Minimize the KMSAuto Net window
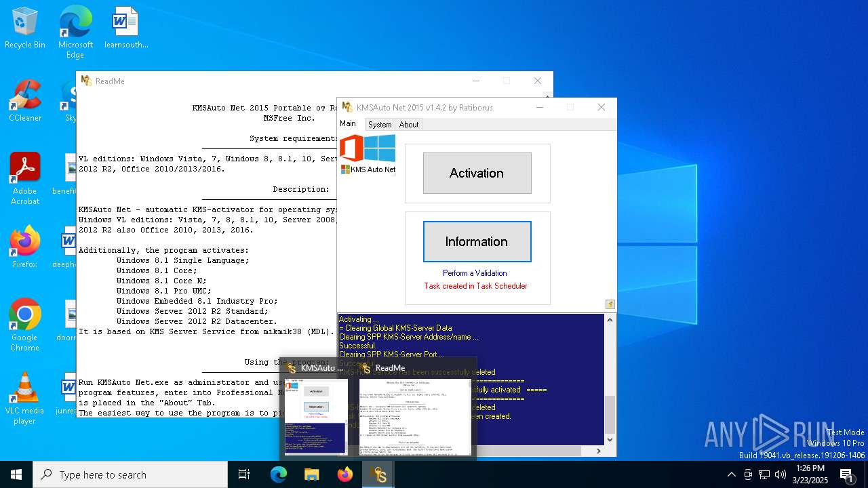This screenshot has width=868, height=488. [x=540, y=107]
